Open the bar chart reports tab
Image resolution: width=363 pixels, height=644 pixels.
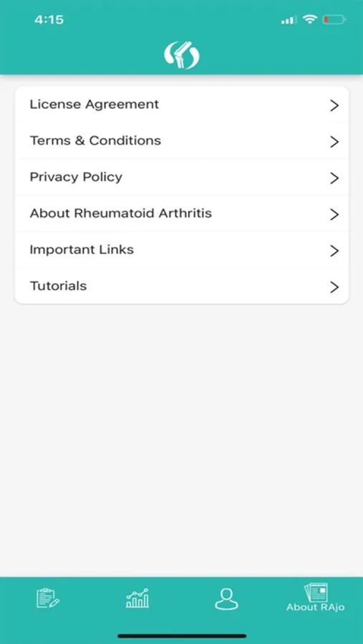(x=137, y=598)
